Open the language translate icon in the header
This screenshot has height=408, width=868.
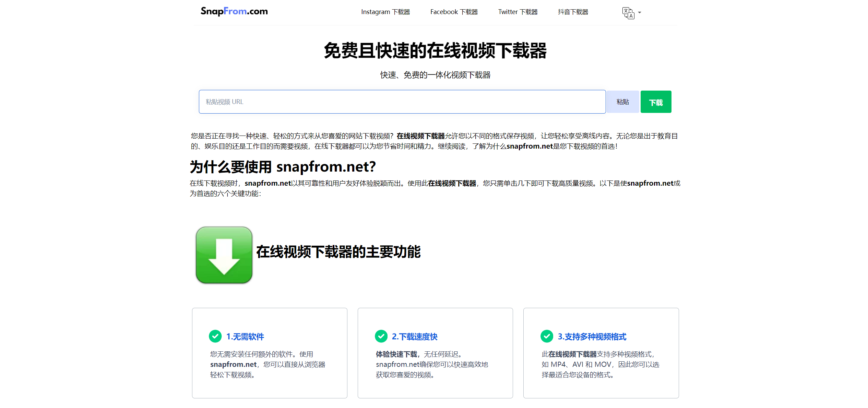point(628,12)
